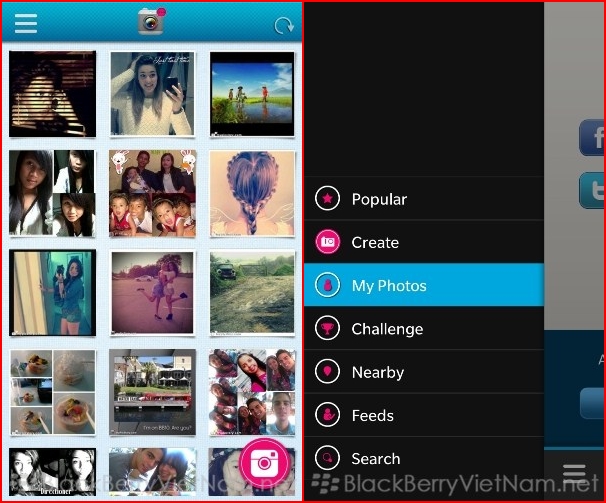Open Search from the side menu
This screenshot has width=606, height=503.
375,458
